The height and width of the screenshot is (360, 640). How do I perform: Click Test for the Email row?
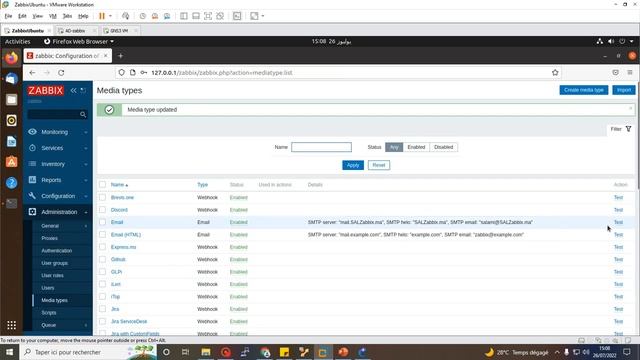pos(618,222)
